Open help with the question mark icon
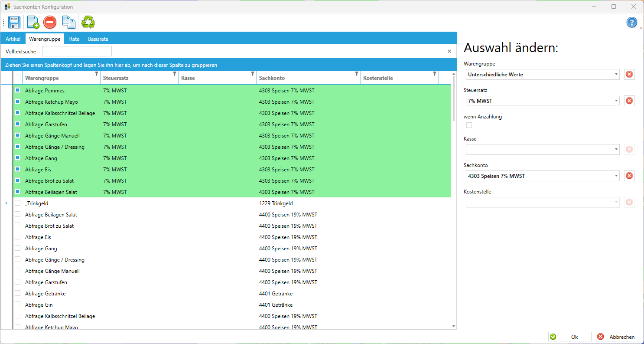Image resolution: width=644 pixels, height=344 pixels. tap(632, 23)
